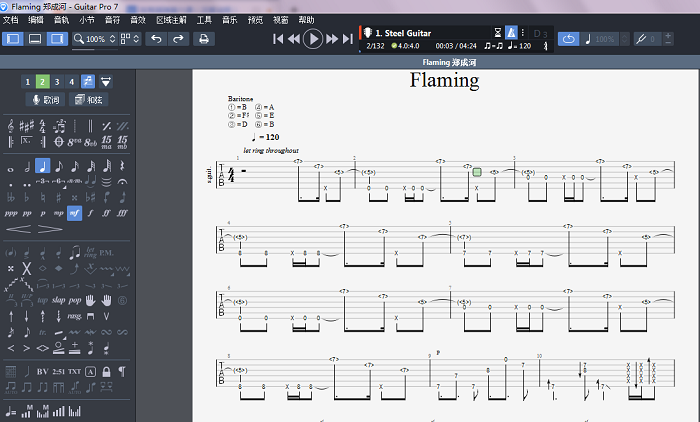The height and width of the screenshot is (422, 700).
Task: Click the 和弦 (Chords) button
Action: 89,100
